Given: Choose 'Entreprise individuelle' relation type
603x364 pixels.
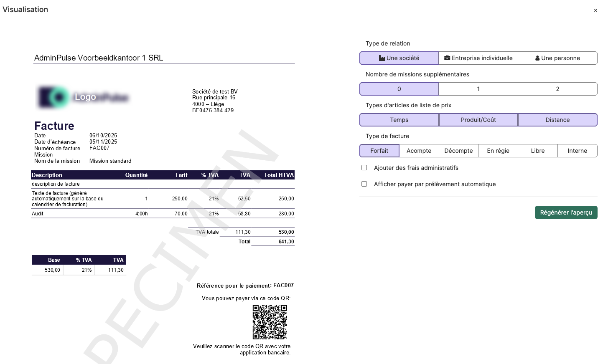Looking at the screenshot, I should pyautogui.click(x=478, y=58).
